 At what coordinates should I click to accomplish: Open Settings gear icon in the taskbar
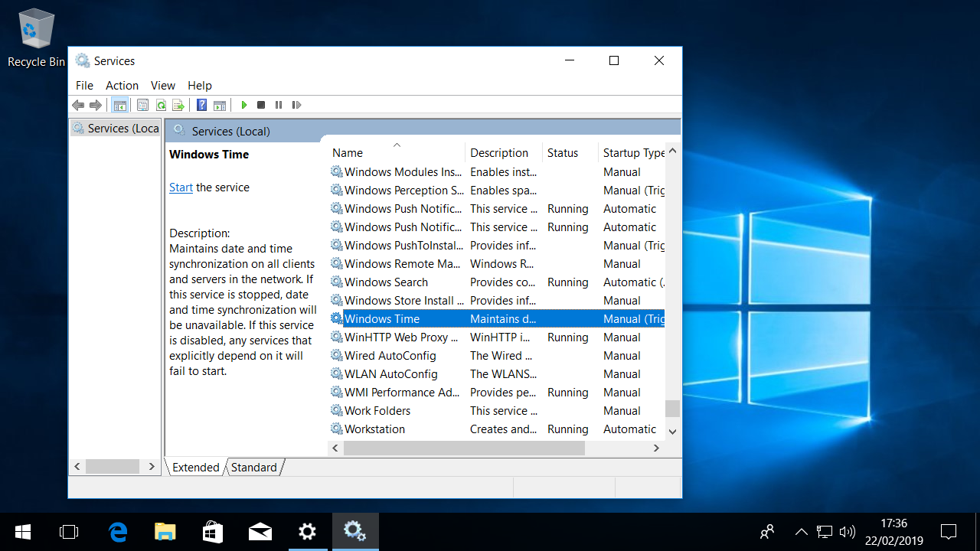coord(308,532)
